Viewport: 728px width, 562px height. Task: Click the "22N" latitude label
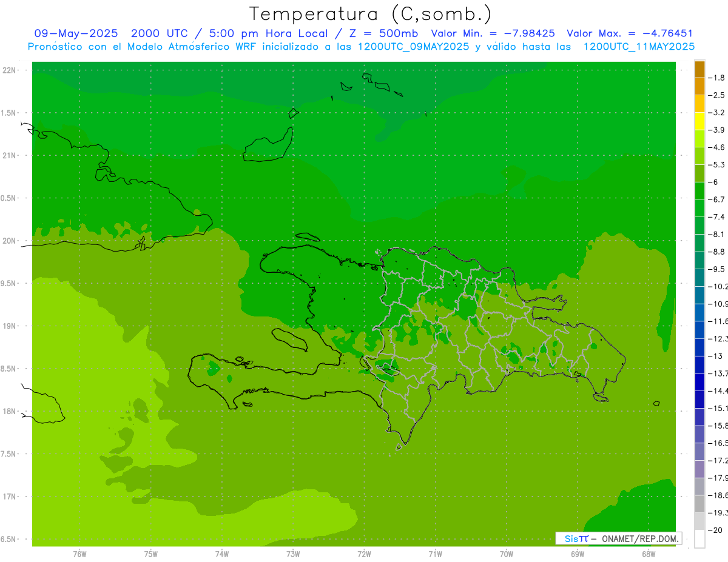(x=10, y=70)
